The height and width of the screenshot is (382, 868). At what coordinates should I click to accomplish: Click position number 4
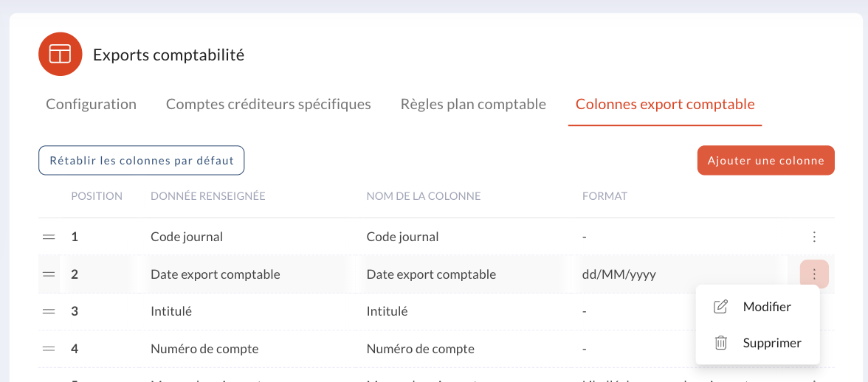click(x=75, y=349)
